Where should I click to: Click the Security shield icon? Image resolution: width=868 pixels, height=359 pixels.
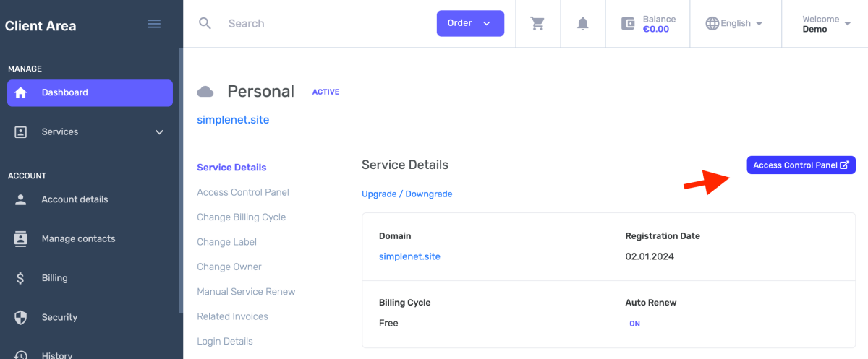[20, 317]
